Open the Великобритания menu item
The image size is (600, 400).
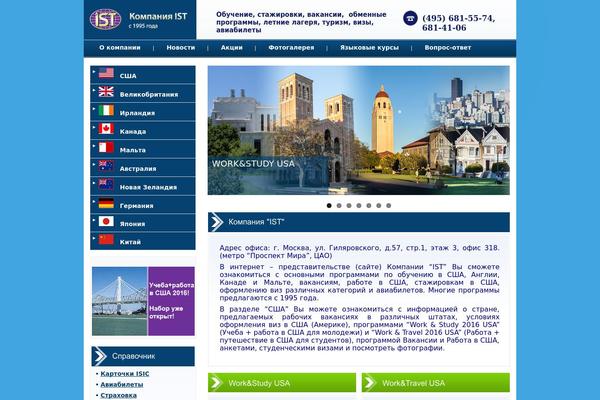[143, 93]
